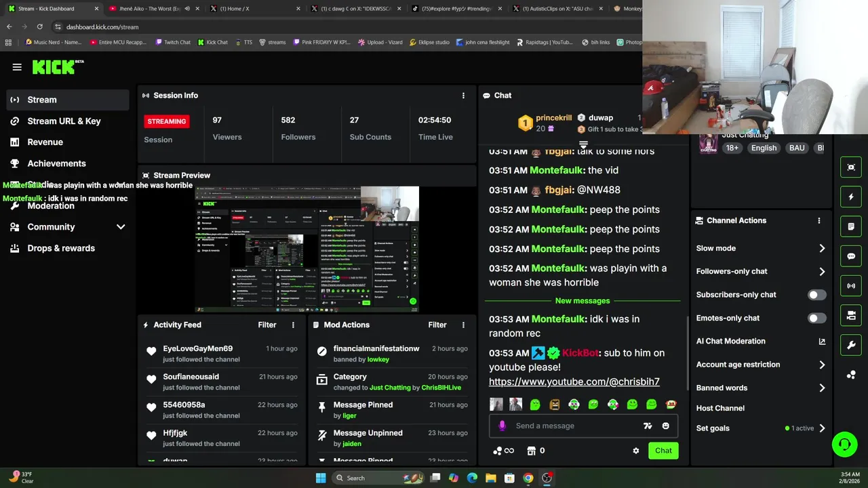Open the Activity Feed Filter dropdown
Screen dimensions: 868x488
(267, 325)
